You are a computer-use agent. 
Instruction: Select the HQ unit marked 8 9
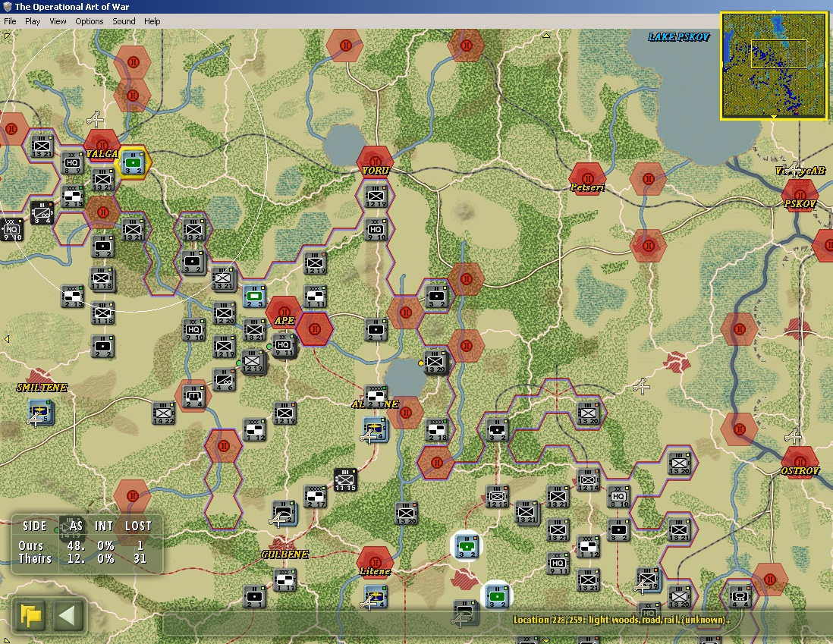73,163
